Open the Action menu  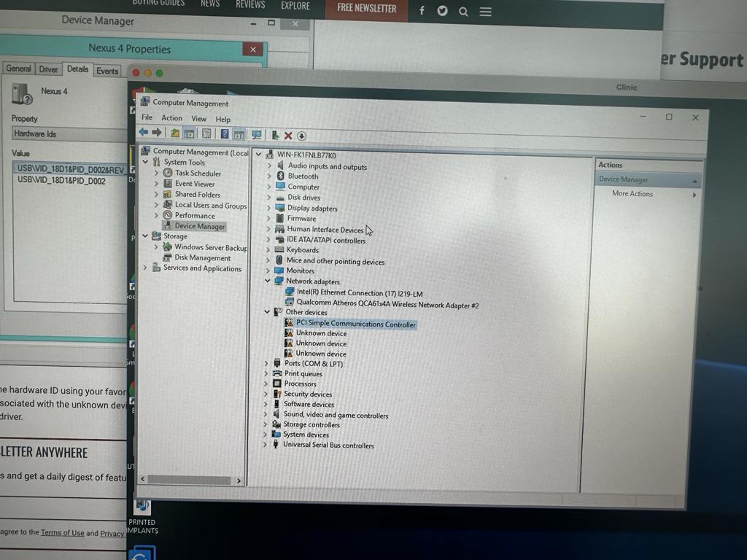[x=171, y=117]
